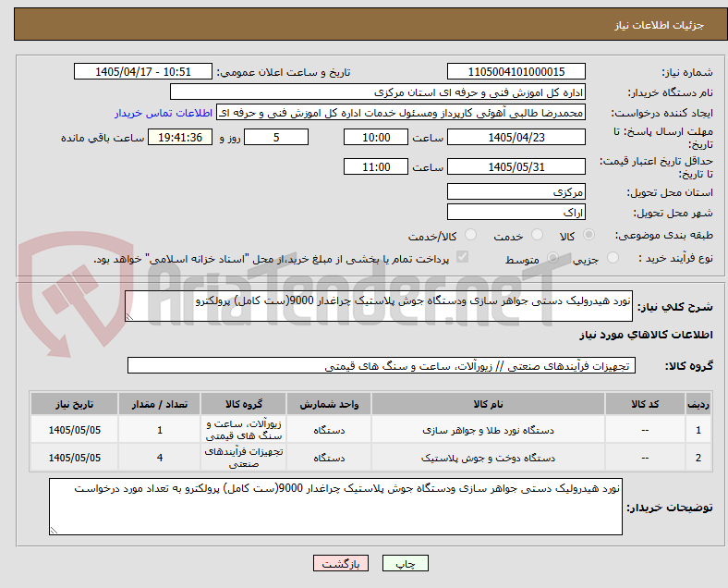
Task: Click the request creator name field
Action: (x=401, y=113)
